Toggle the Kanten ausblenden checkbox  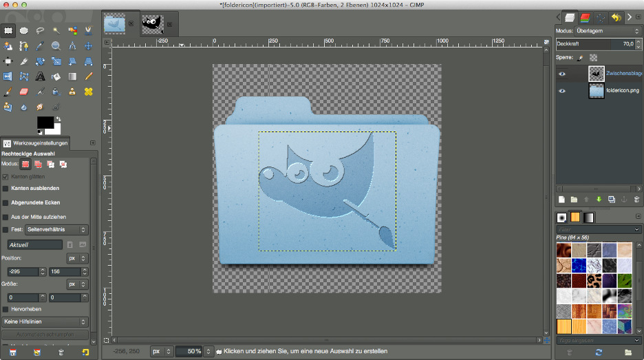6,188
